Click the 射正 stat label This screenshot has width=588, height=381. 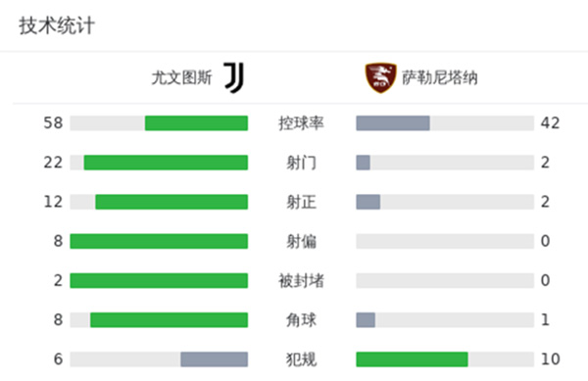point(301,202)
